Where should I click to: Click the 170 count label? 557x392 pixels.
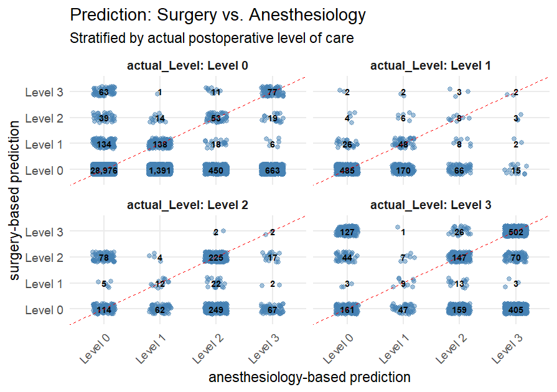[403, 170]
